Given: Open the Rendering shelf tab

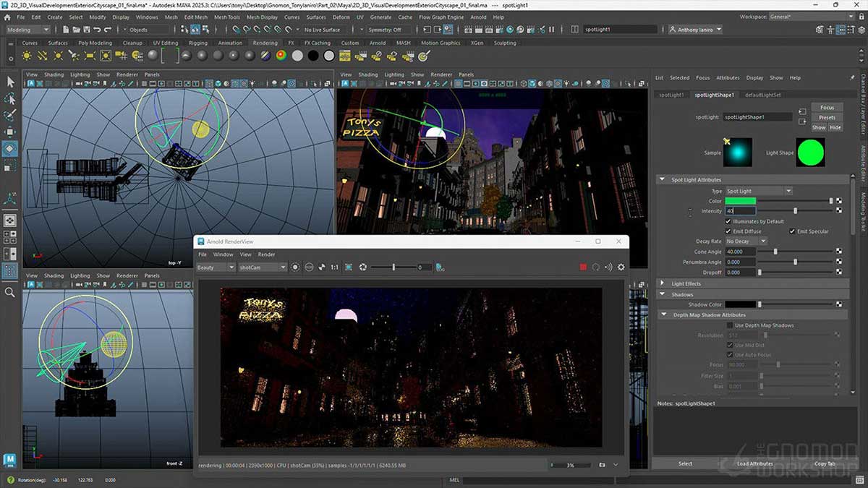Looking at the screenshot, I should click(265, 43).
